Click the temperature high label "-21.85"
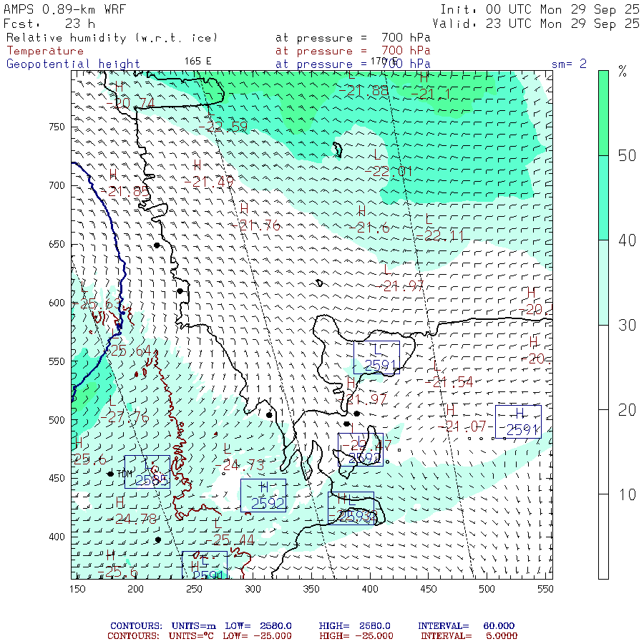644x644 pixels. tap(125, 191)
